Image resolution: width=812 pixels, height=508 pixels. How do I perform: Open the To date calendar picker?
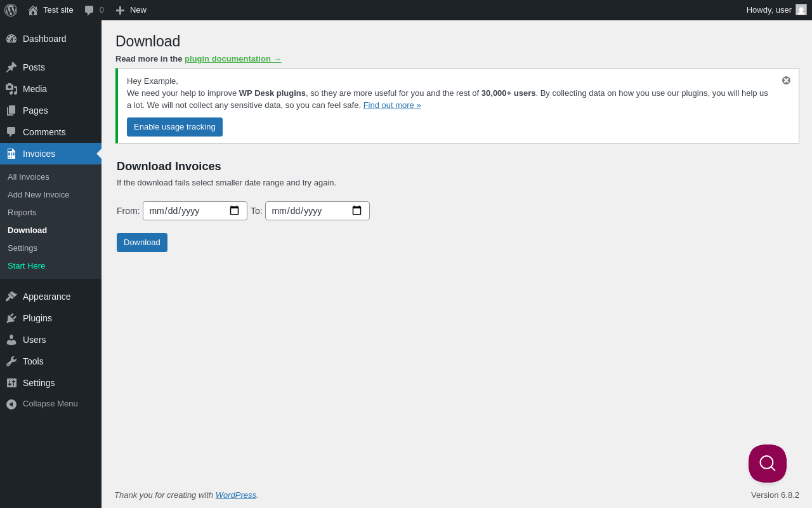pyautogui.click(x=357, y=211)
